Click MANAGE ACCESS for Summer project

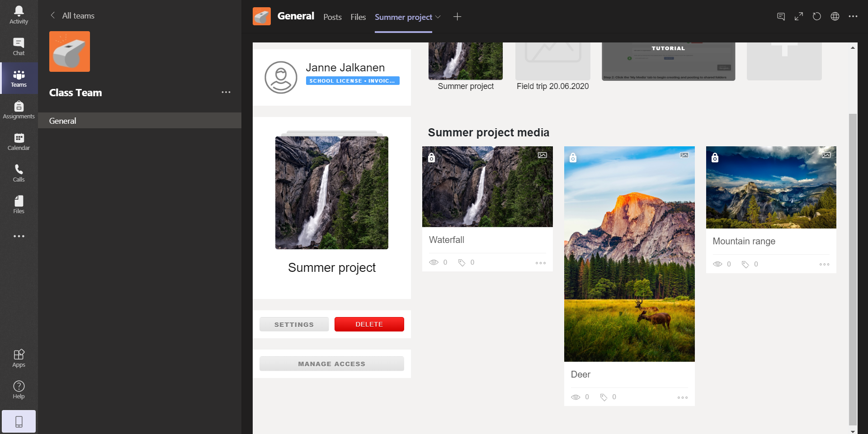click(x=331, y=364)
